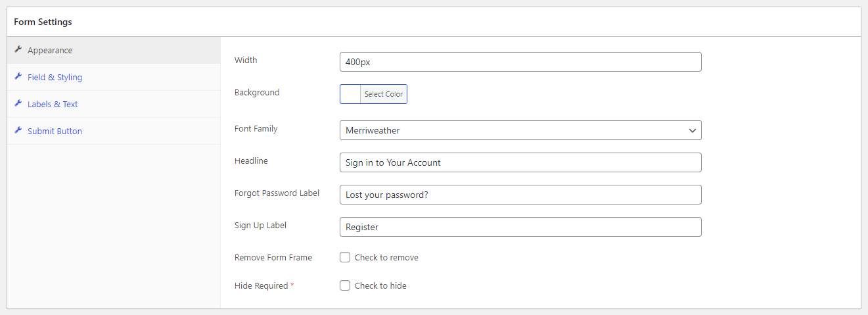Screen dimensions: 868x315
Task: Open the Submit Button tab
Action: click(x=114, y=131)
